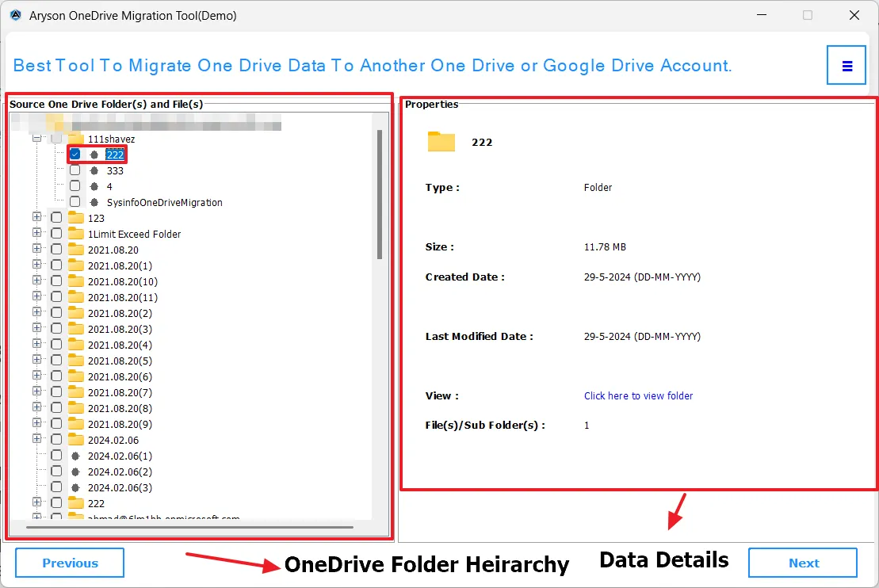The width and height of the screenshot is (879, 588).
Task: Click the folder icon for 123
Action: click(x=76, y=218)
